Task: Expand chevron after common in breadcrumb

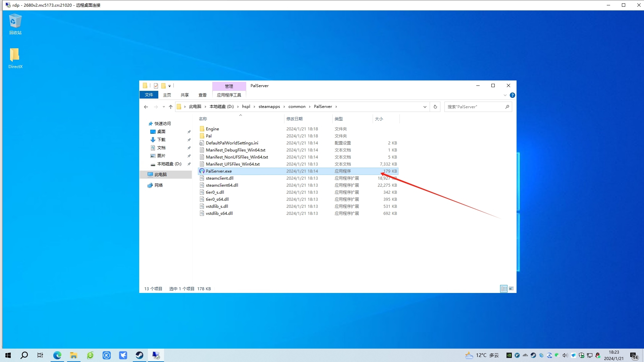Action: coord(310,107)
